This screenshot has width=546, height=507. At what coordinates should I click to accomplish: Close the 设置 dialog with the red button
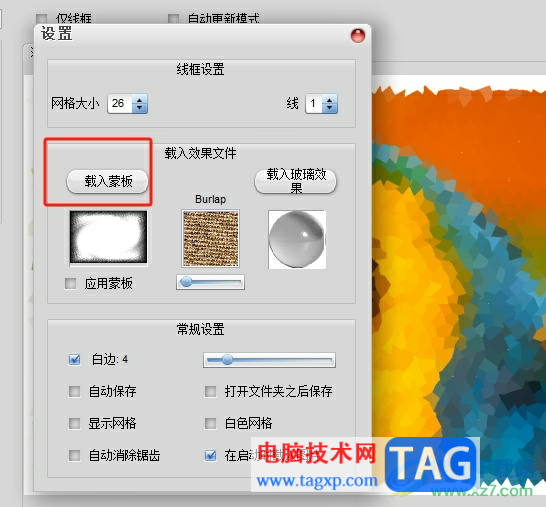point(358,36)
